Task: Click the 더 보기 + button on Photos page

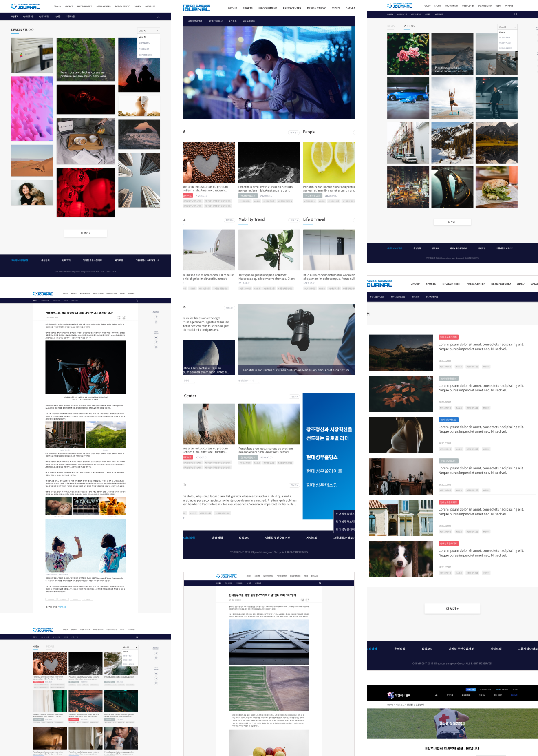Action: click(x=452, y=222)
